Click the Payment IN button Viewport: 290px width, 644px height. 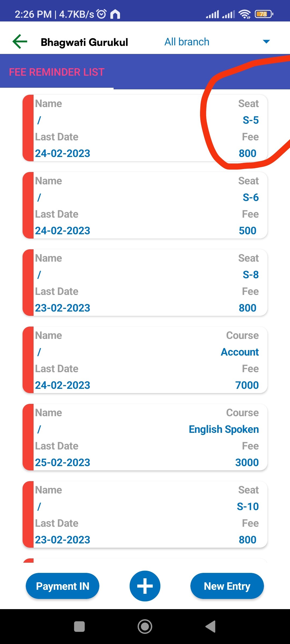63,586
